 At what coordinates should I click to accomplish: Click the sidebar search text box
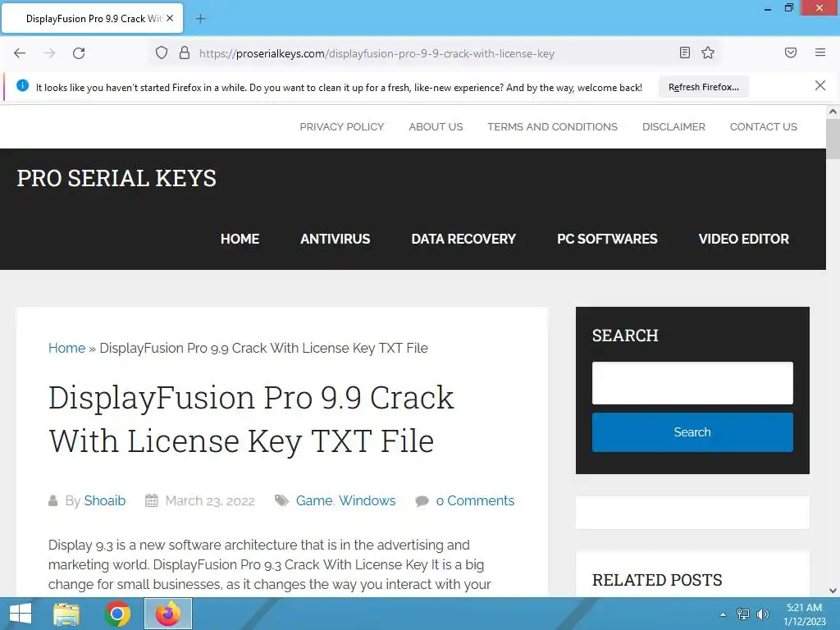click(x=692, y=383)
